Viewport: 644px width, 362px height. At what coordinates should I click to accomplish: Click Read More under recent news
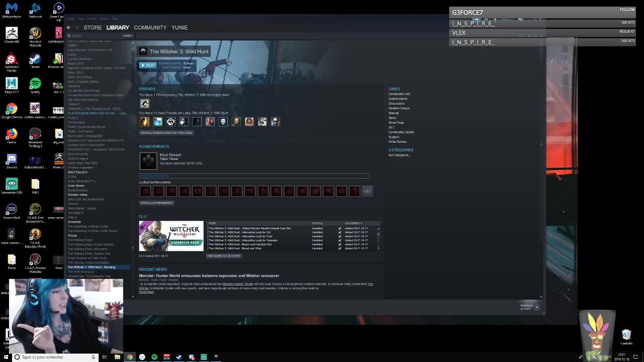[x=146, y=292]
